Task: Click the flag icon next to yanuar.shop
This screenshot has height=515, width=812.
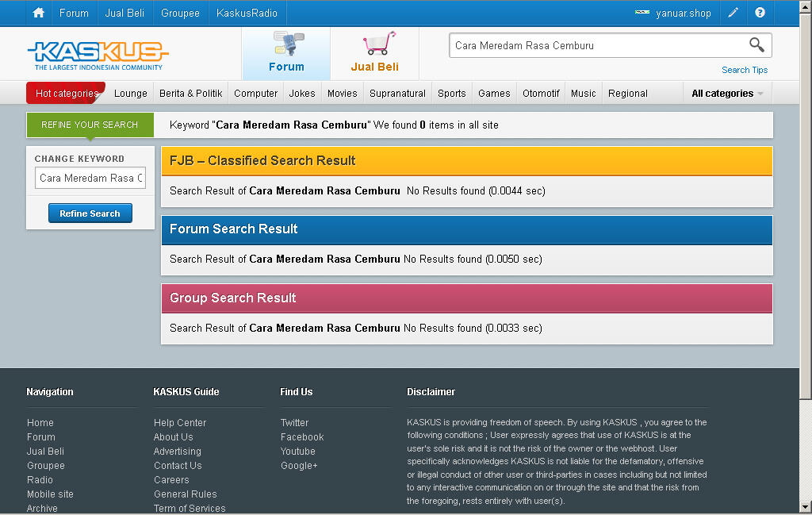Action: tap(642, 12)
